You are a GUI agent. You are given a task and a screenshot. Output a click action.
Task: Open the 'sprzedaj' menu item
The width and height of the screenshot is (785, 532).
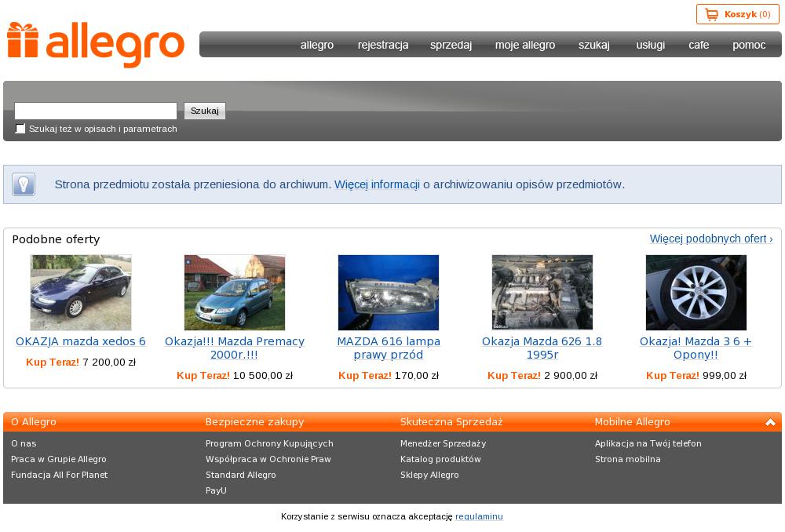[x=451, y=45]
